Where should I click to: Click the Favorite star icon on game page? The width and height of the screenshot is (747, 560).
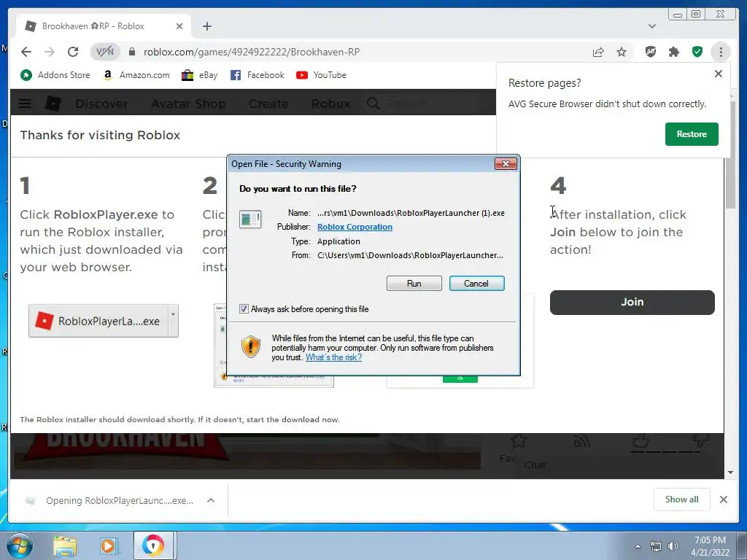pyautogui.click(x=518, y=440)
